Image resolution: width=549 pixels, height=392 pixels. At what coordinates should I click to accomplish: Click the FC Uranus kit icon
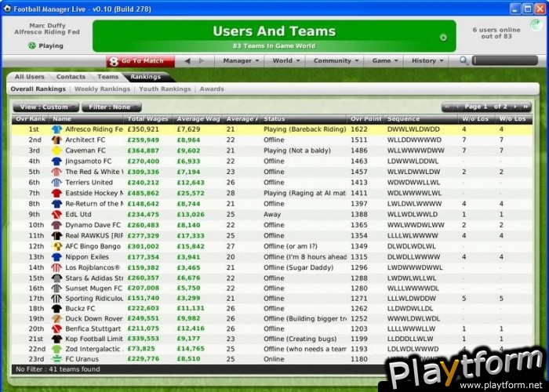pos(56,359)
